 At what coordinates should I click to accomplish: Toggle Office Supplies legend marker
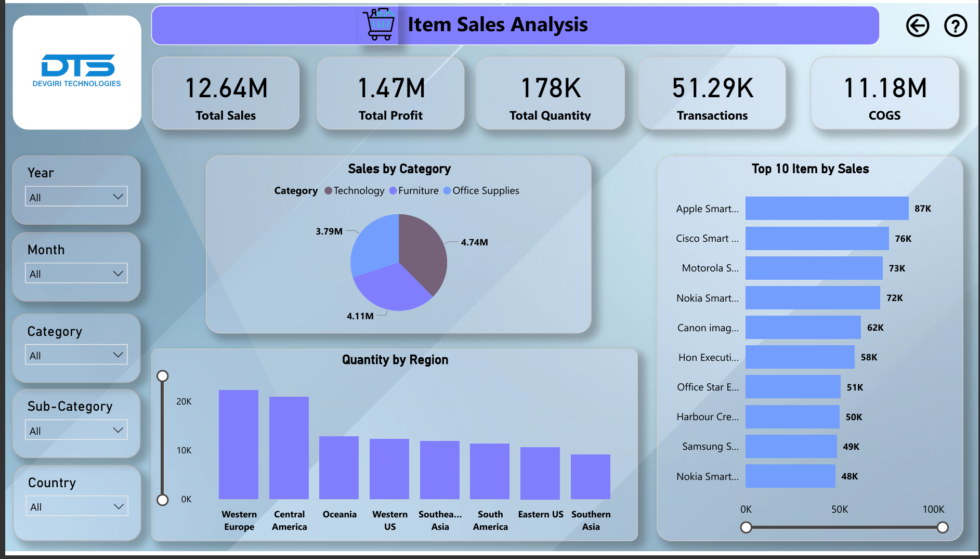click(447, 191)
